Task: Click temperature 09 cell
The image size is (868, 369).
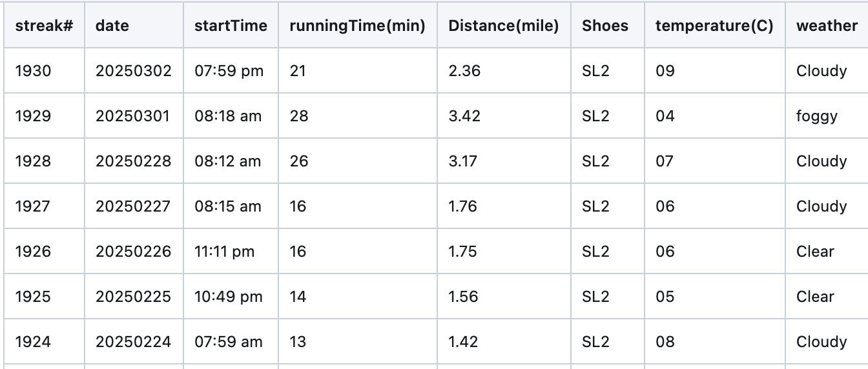Action: click(714, 71)
